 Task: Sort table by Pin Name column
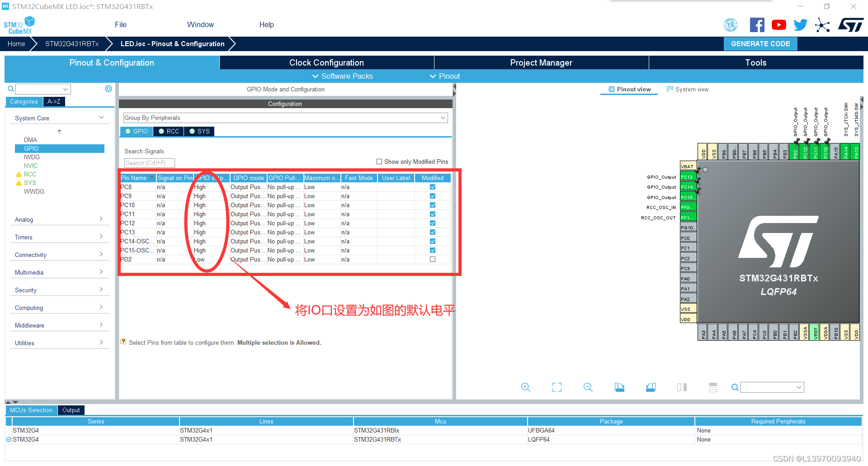point(137,178)
